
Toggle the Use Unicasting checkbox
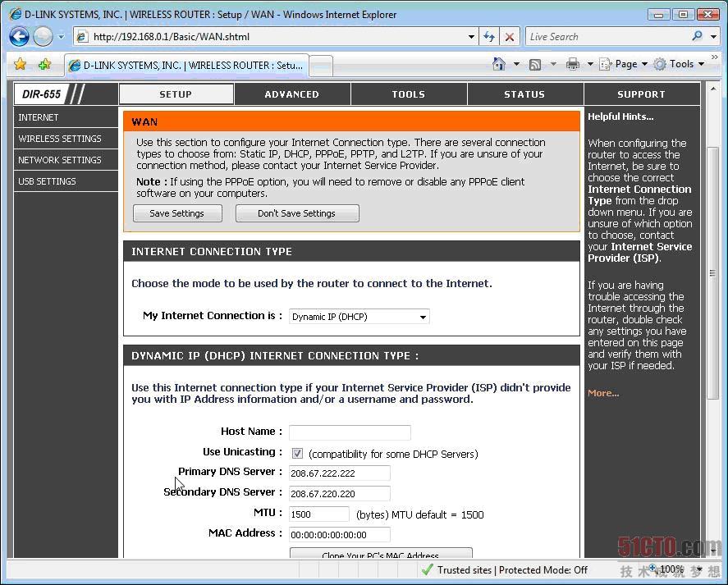(297, 453)
